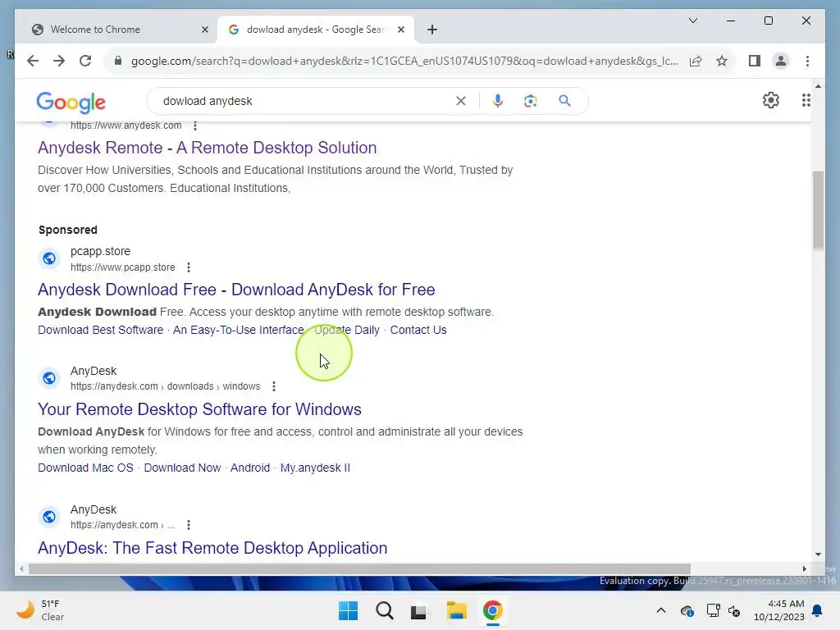
Task: Open Windows taskbar search
Action: [384, 610]
